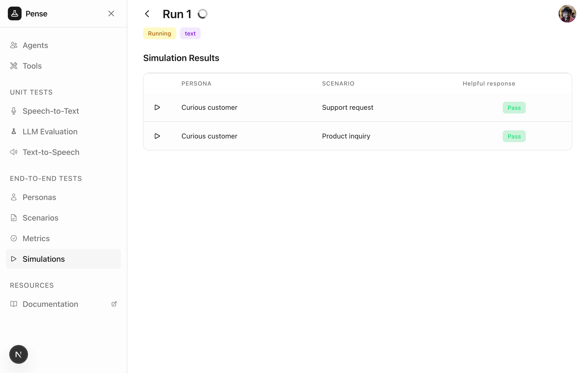The width and height of the screenshot is (588, 373).
Task: Click the LLM Evaluation flask icon
Action: 14,132
